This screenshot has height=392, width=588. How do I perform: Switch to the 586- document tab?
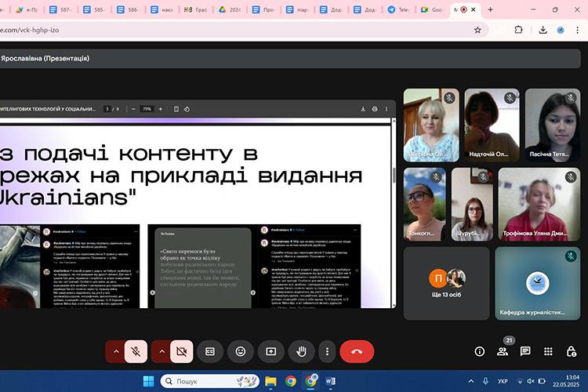pos(128,9)
